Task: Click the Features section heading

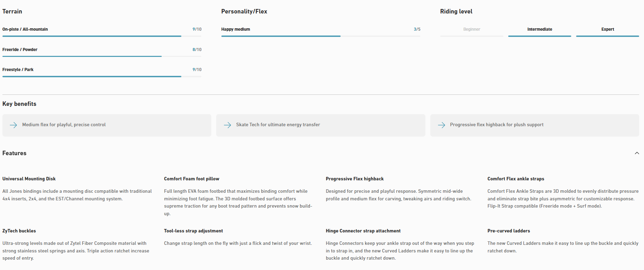Action: tap(14, 153)
